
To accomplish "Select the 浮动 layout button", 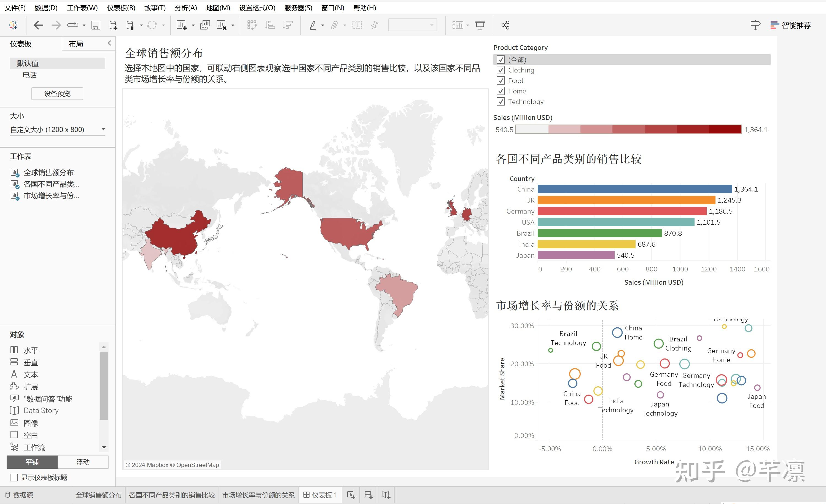I will pyautogui.click(x=83, y=462).
